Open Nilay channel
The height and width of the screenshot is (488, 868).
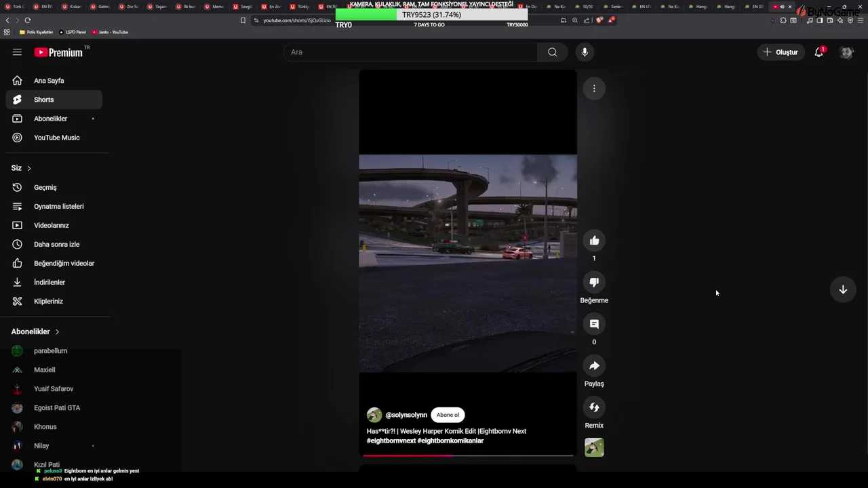click(x=54, y=446)
